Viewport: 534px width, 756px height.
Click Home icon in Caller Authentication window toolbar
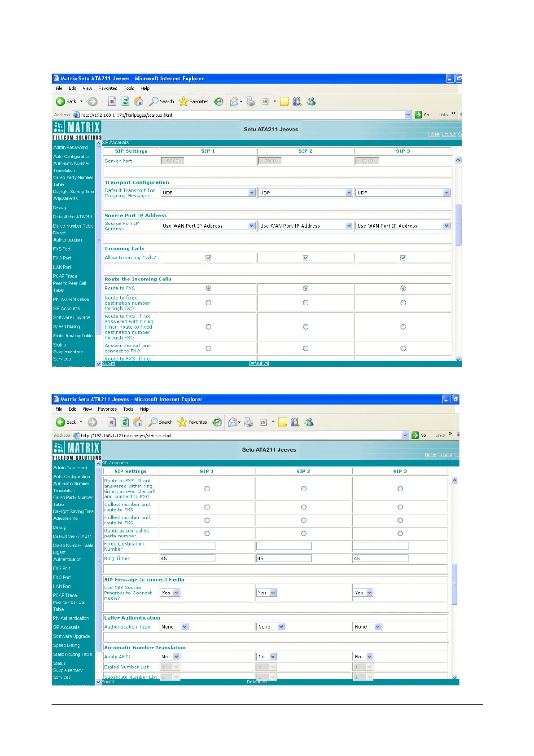(x=138, y=422)
